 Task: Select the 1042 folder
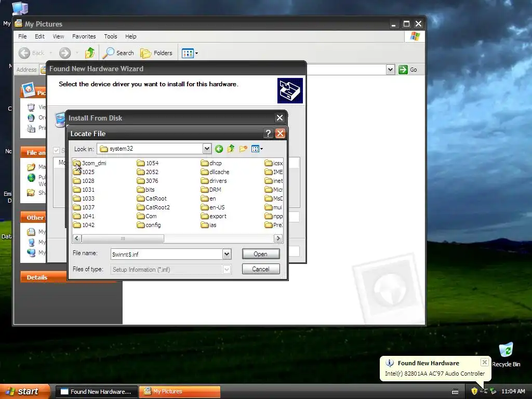(84, 225)
